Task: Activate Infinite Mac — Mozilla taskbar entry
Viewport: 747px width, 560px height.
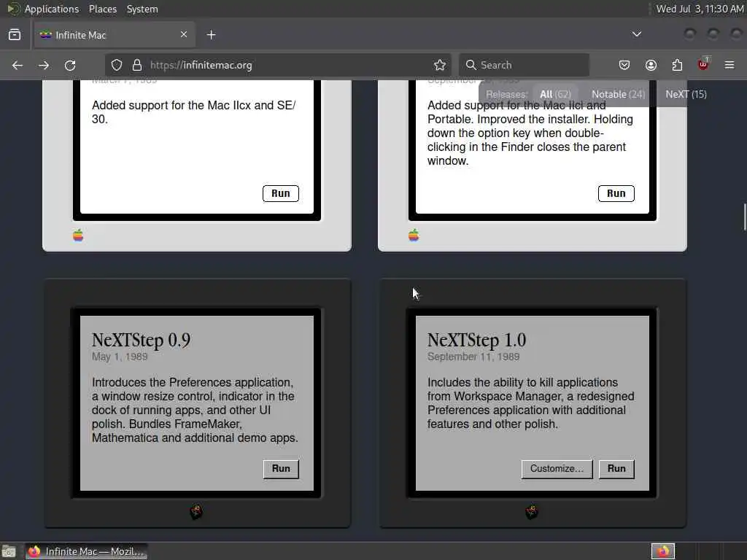Action: [x=86, y=551]
